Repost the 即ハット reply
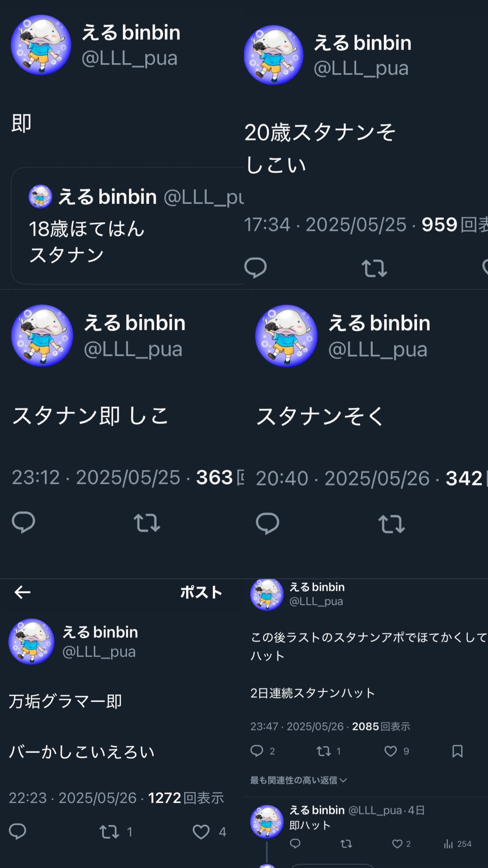This screenshot has height=868, width=488. pyautogui.click(x=347, y=844)
